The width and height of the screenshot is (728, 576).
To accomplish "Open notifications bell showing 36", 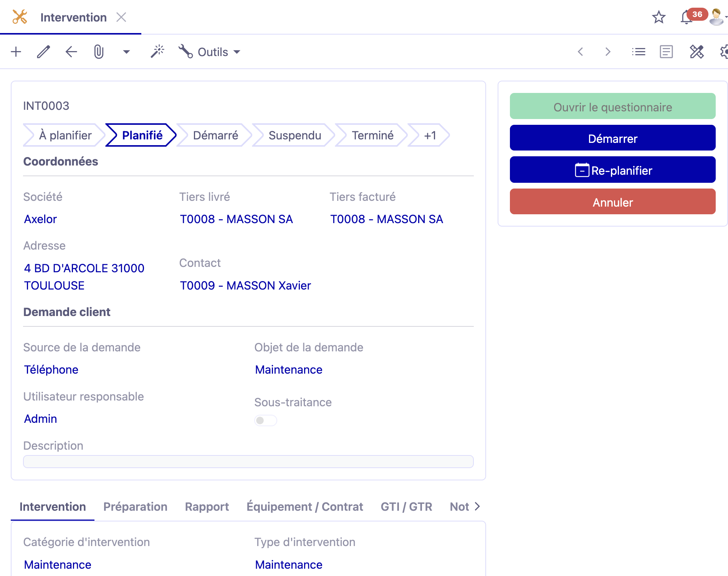I will [686, 18].
